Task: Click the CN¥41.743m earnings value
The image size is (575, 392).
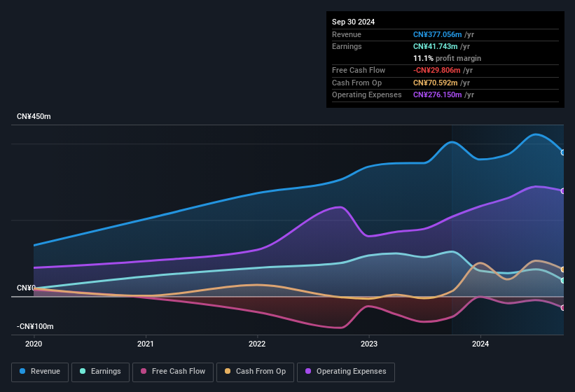Action: (436, 46)
